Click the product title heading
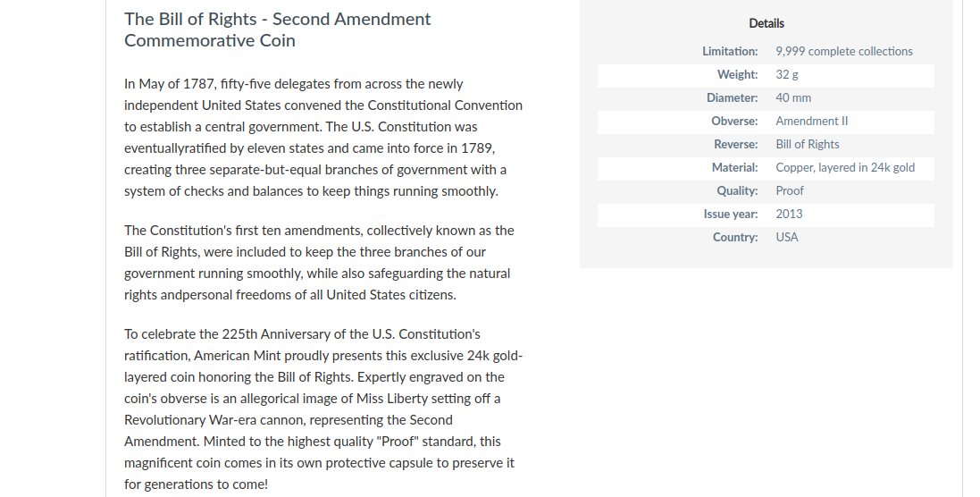980x497 pixels. pyautogui.click(x=278, y=29)
